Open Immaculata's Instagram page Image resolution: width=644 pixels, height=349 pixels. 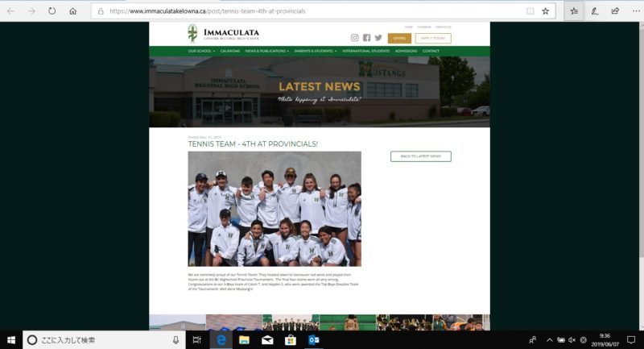(x=355, y=38)
